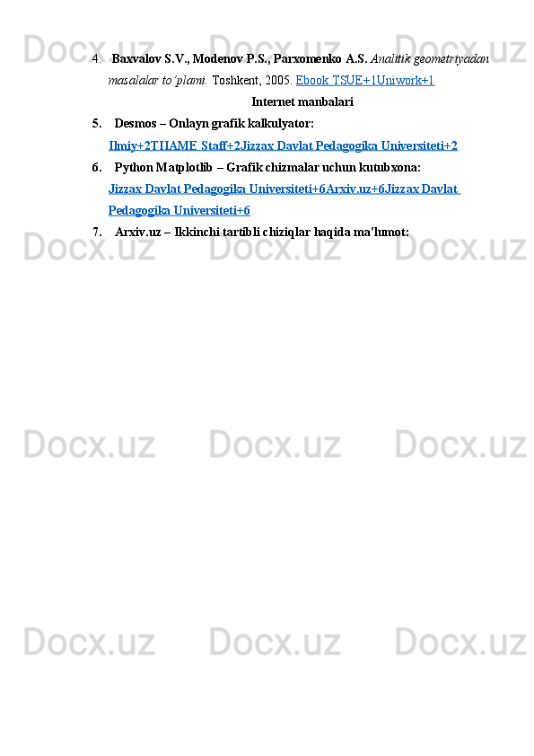The height and width of the screenshot is (756, 534).
Task: Click list number 5 before Desmos
Action: click(97, 124)
